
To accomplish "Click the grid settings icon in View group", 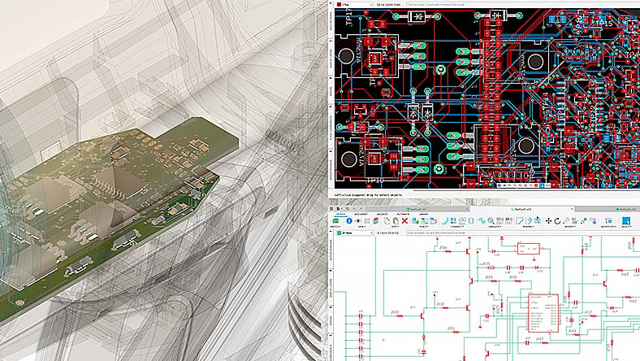I will pyautogui.click(x=367, y=221).
